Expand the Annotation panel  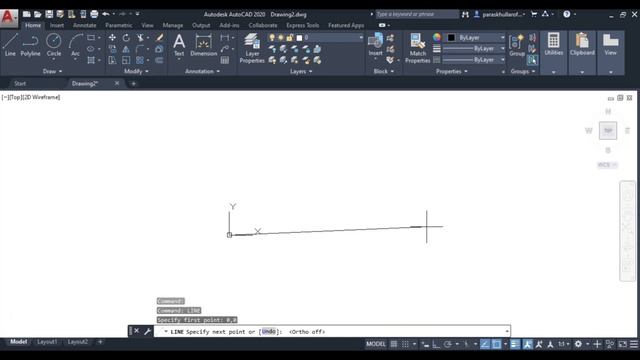tap(202, 71)
